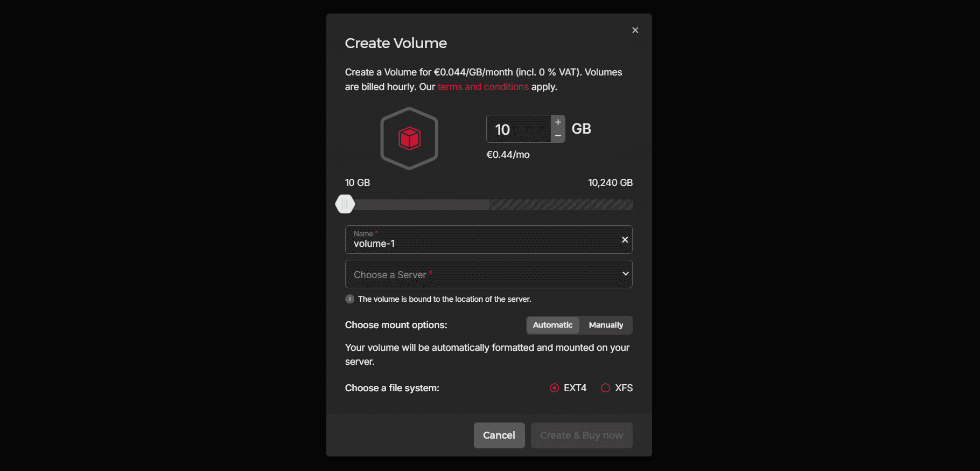Click the volume size slider handle
Image resolution: width=980 pixels, height=471 pixels.
[x=345, y=204]
